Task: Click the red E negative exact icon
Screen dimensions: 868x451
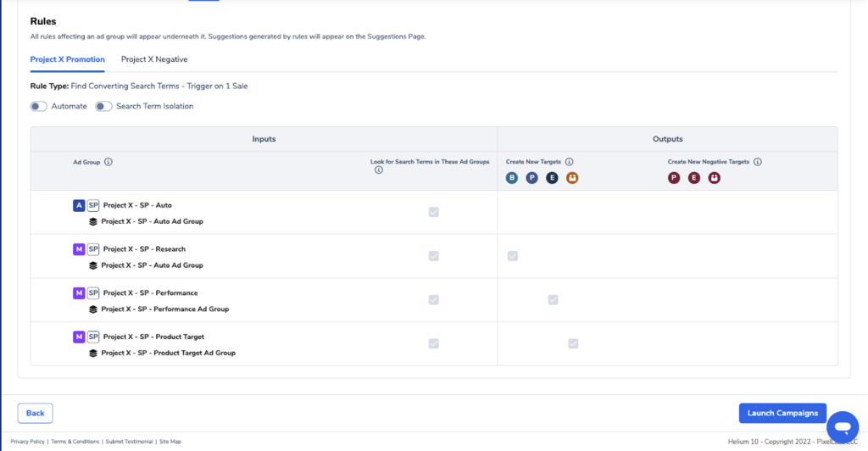Action: pos(693,178)
